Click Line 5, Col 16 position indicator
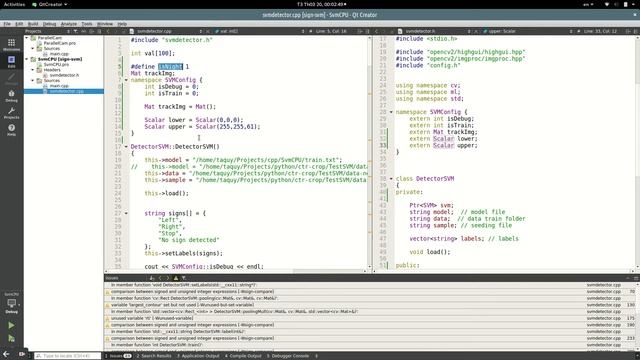The image size is (640, 360). [331, 31]
